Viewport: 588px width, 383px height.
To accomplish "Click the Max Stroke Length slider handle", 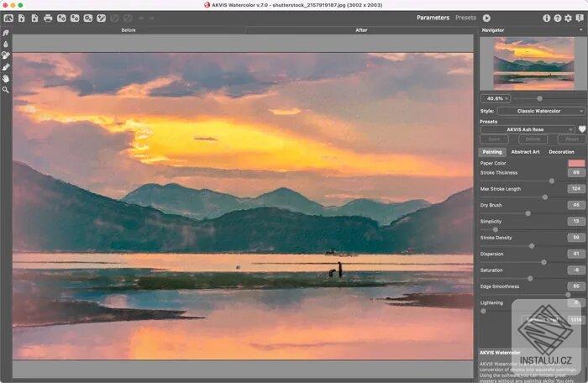I will (x=545, y=197).
